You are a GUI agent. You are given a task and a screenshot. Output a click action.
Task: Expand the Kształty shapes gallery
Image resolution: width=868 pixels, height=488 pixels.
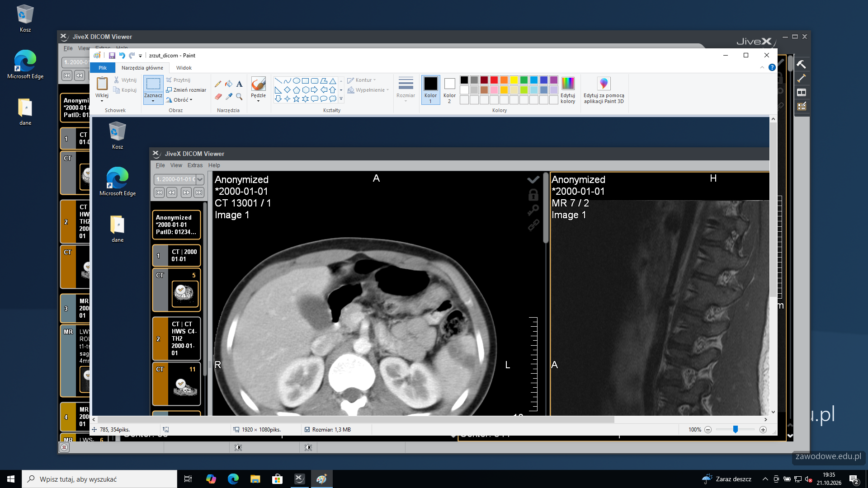click(341, 99)
